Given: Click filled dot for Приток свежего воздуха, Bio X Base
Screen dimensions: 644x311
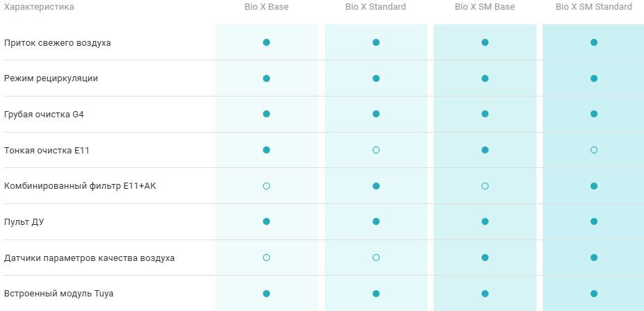Looking at the screenshot, I should pos(266,42).
